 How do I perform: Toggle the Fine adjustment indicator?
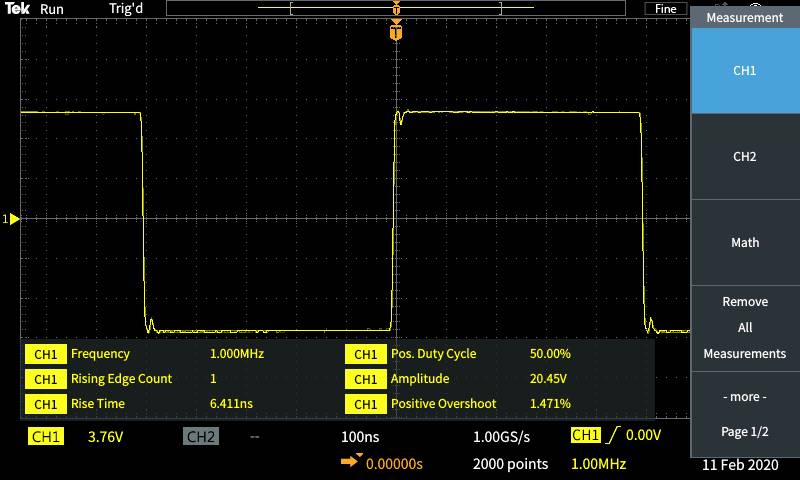pos(666,9)
